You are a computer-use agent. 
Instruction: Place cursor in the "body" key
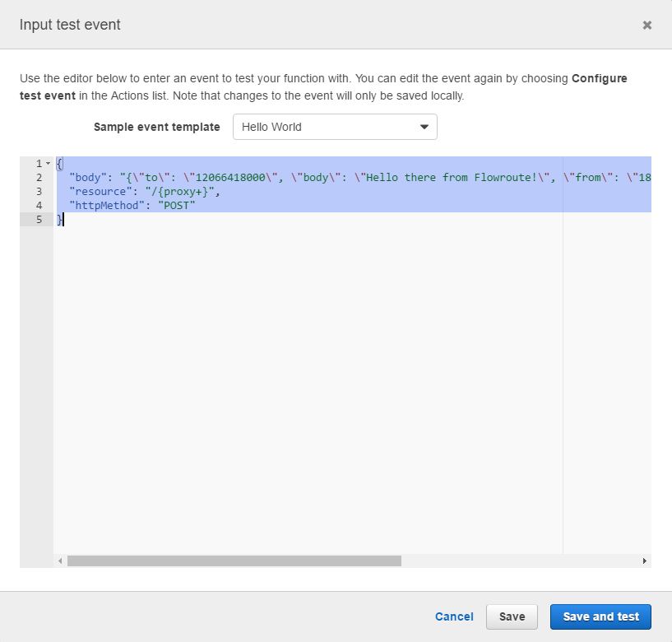click(x=87, y=178)
